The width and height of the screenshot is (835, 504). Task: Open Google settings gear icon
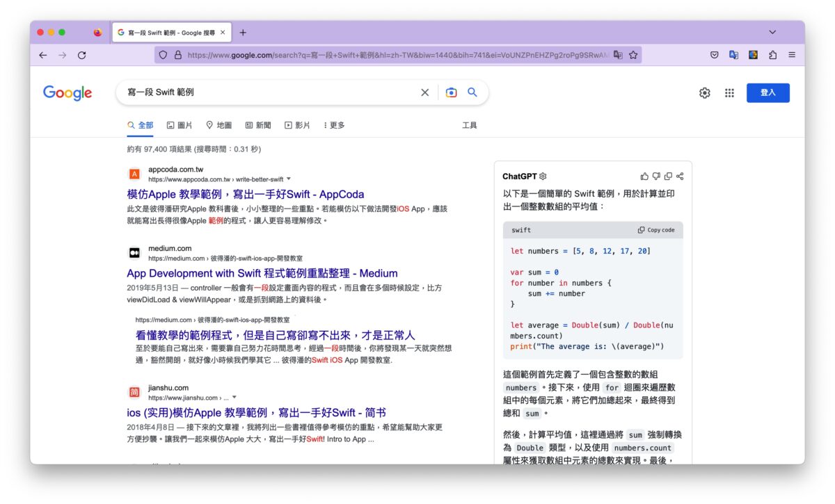pyautogui.click(x=705, y=93)
